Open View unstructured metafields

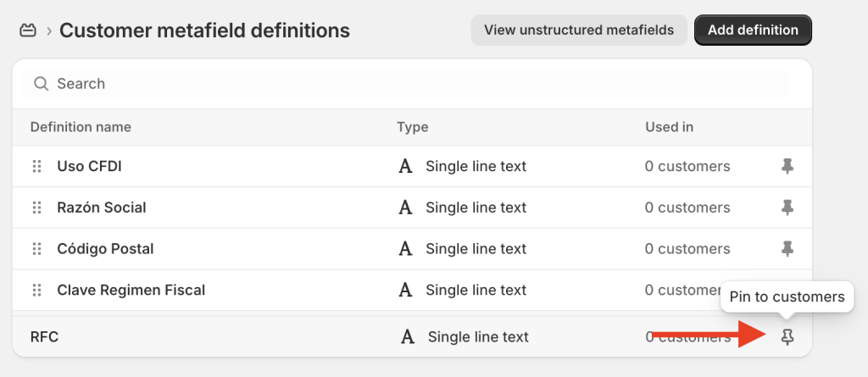(579, 30)
